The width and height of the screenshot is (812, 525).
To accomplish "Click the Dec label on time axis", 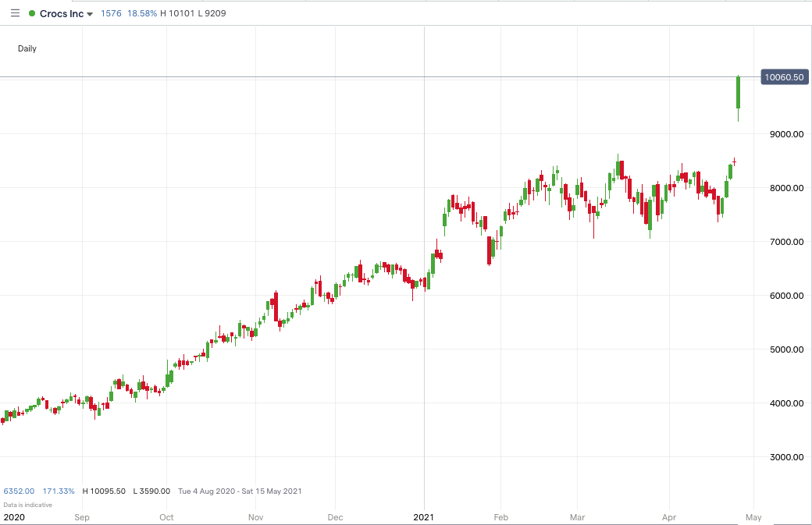I will [335, 517].
